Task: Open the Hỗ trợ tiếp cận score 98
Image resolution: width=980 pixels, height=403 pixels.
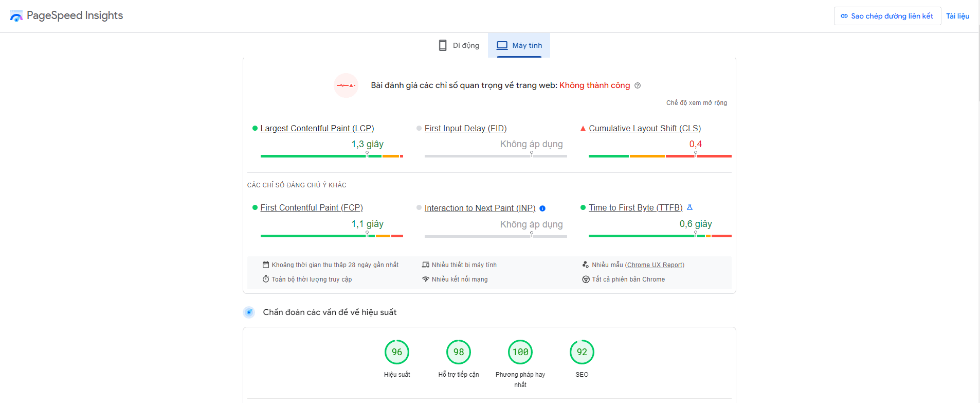Action: coord(459,352)
